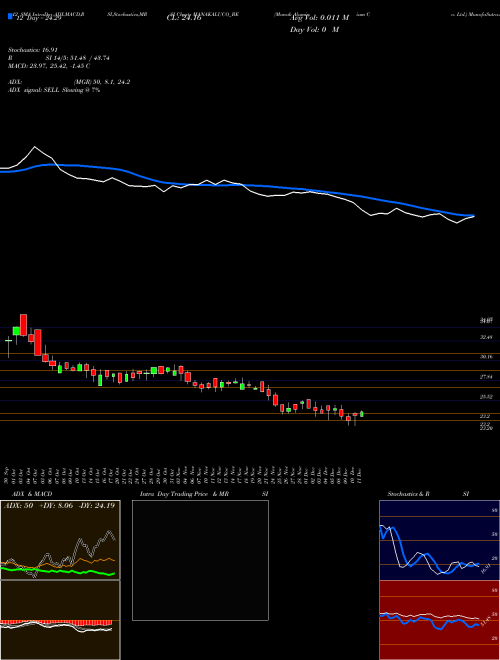
Task: Click the 27.84 price axis label
Action: (x=486, y=377)
